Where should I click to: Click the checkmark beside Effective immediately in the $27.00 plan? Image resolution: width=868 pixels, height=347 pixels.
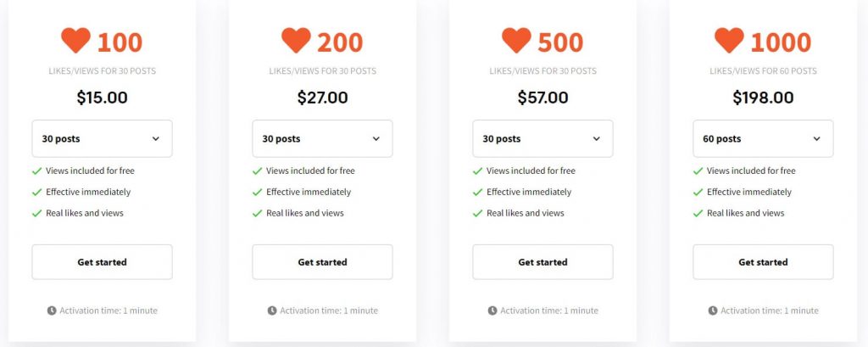click(257, 192)
